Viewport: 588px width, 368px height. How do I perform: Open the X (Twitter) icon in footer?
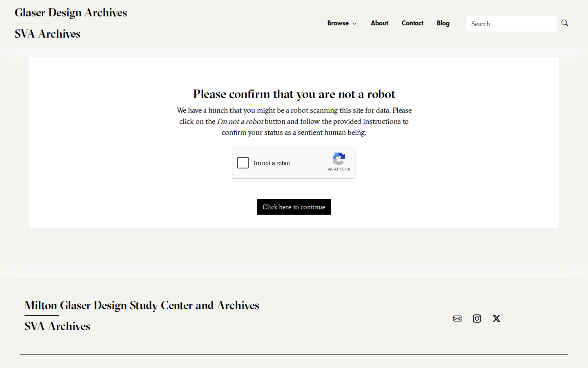point(497,319)
